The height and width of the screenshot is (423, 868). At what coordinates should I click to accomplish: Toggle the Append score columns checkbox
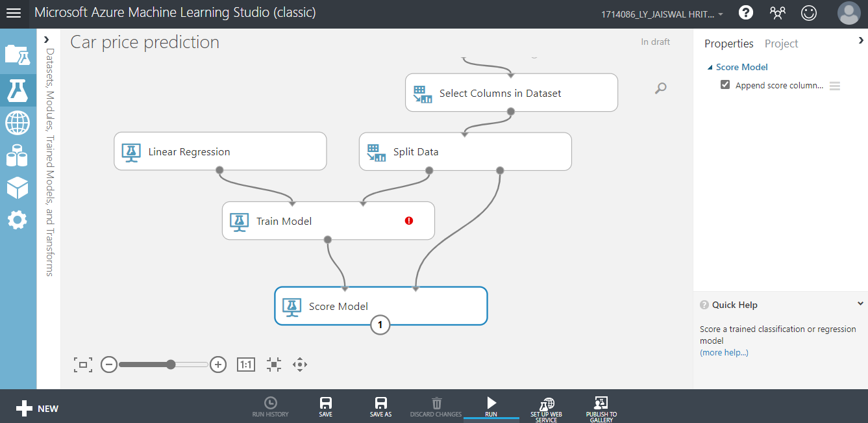(725, 85)
